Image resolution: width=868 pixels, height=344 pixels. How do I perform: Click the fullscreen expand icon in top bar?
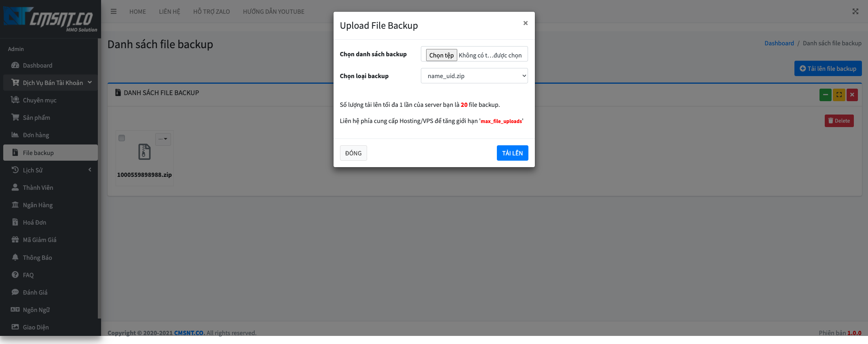point(855,11)
